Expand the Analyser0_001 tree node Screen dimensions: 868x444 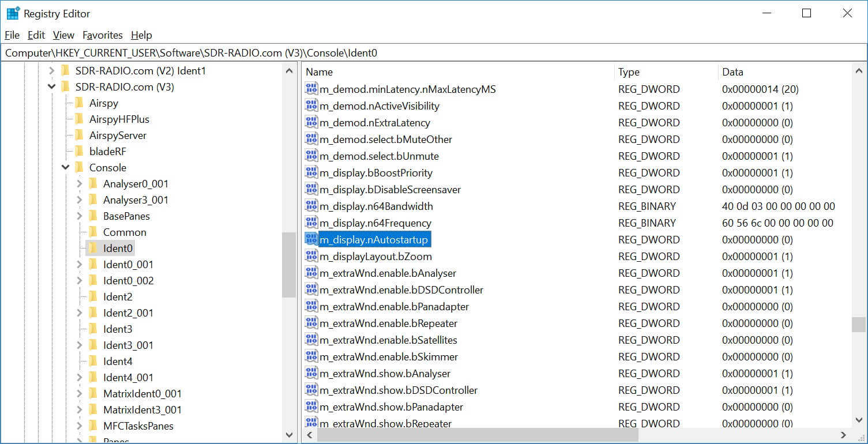[x=79, y=184]
